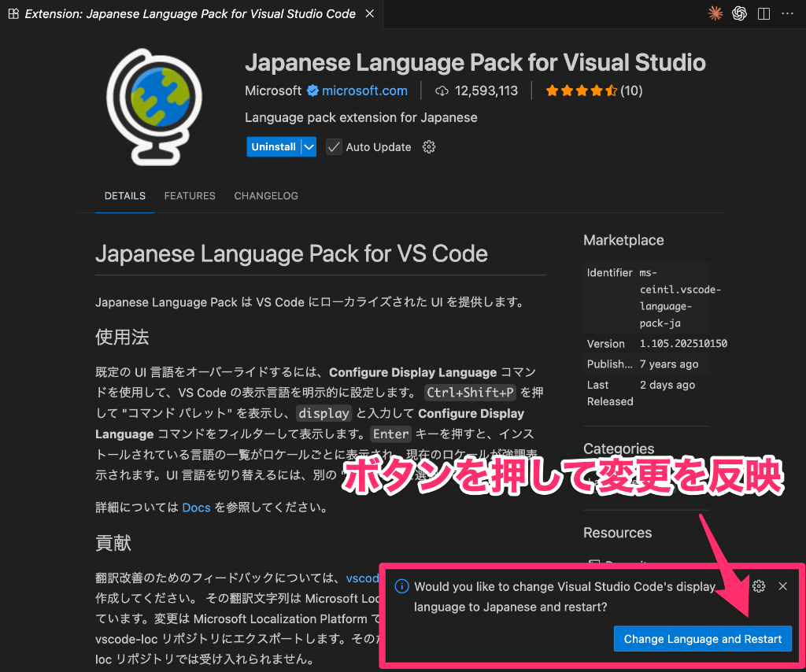
Task: Click the notification info icon
Action: [x=401, y=586]
